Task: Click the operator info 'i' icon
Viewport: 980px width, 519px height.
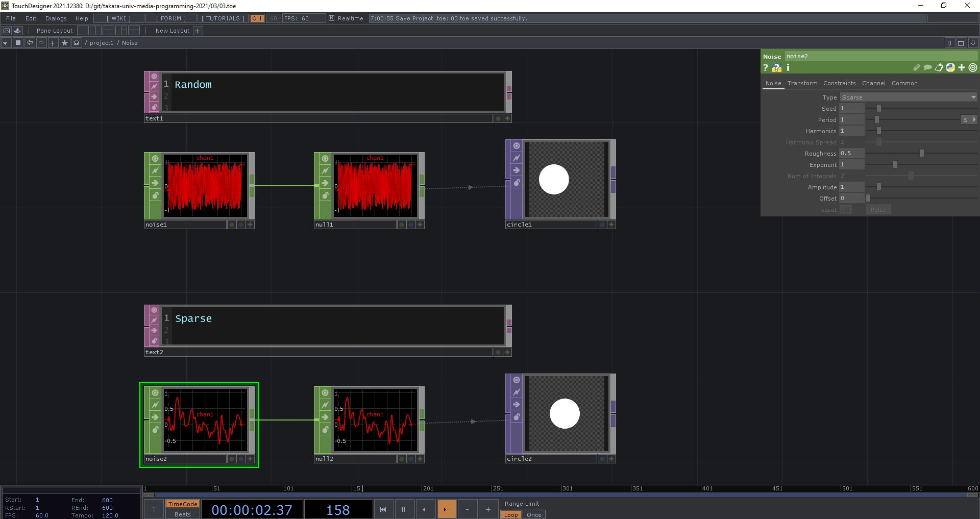Action: tap(788, 68)
